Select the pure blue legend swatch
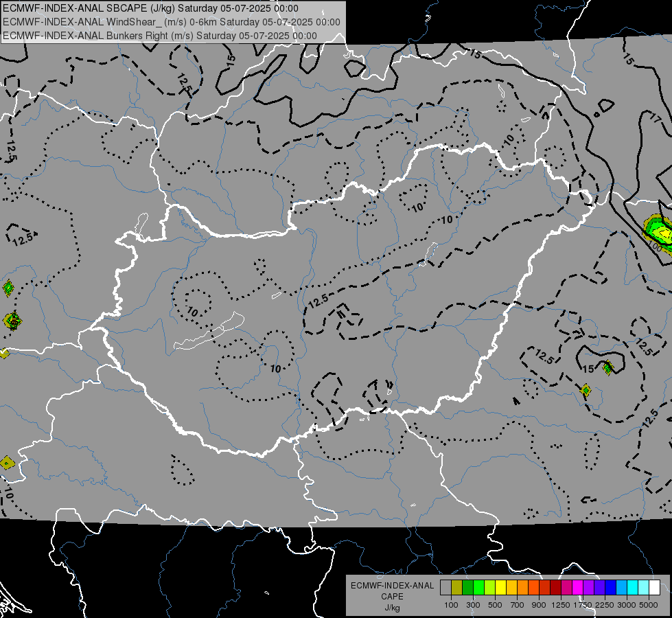This screenshot has height=618, width=672. [611, 587]
